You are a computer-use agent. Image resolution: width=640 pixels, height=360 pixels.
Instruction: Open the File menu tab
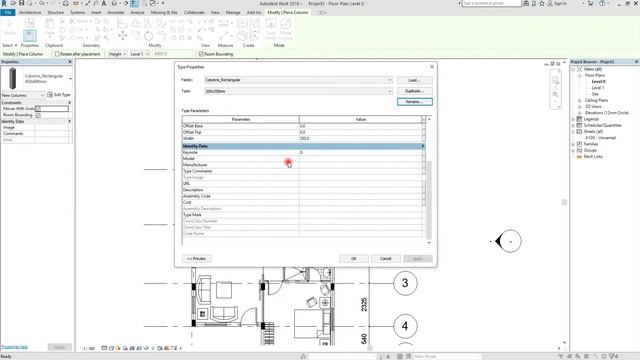(x=8, y=13)
